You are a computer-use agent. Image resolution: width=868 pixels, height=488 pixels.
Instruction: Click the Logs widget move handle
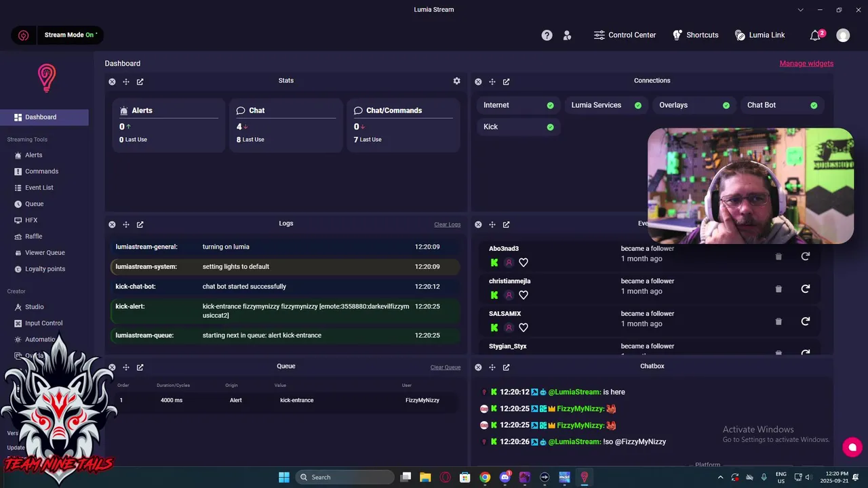coord(126,224)
